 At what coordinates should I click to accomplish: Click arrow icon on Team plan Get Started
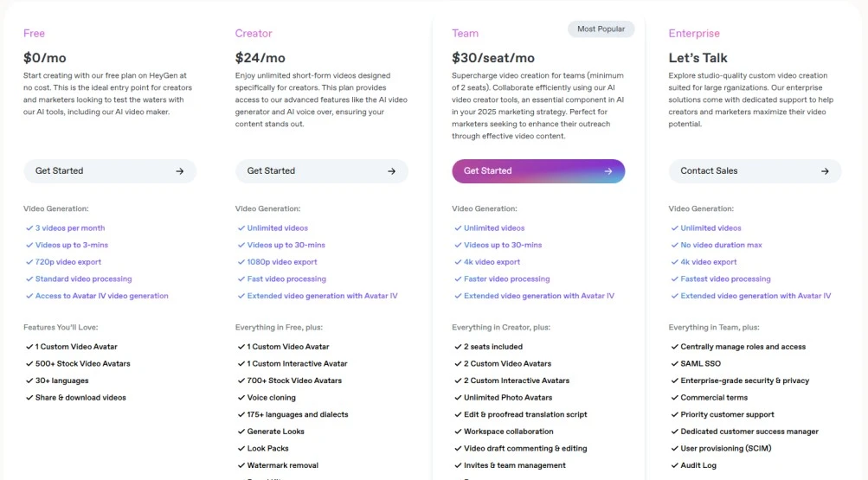pos(608,171)
